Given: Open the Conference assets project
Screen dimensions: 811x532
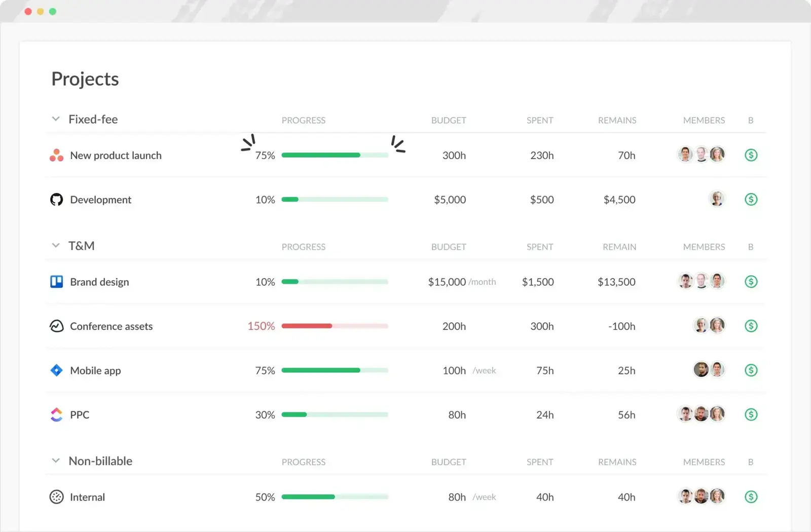Looking at the screenshot, I should [111, 326].
